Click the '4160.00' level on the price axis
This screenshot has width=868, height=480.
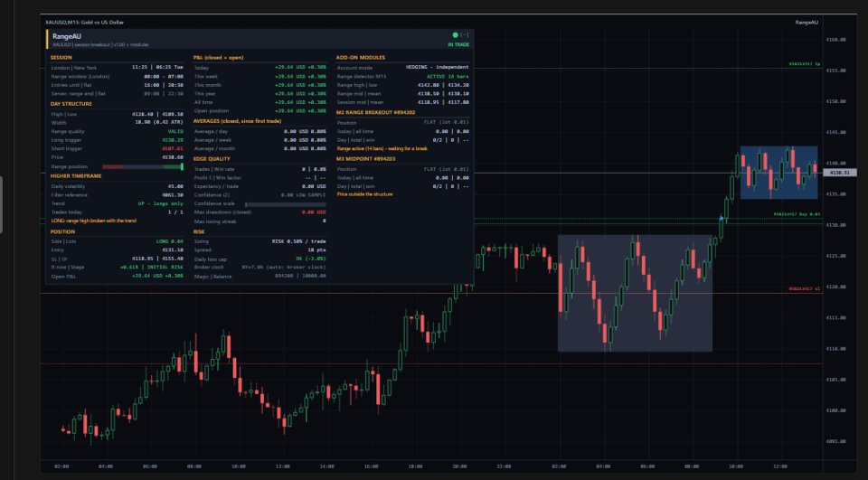835,40
